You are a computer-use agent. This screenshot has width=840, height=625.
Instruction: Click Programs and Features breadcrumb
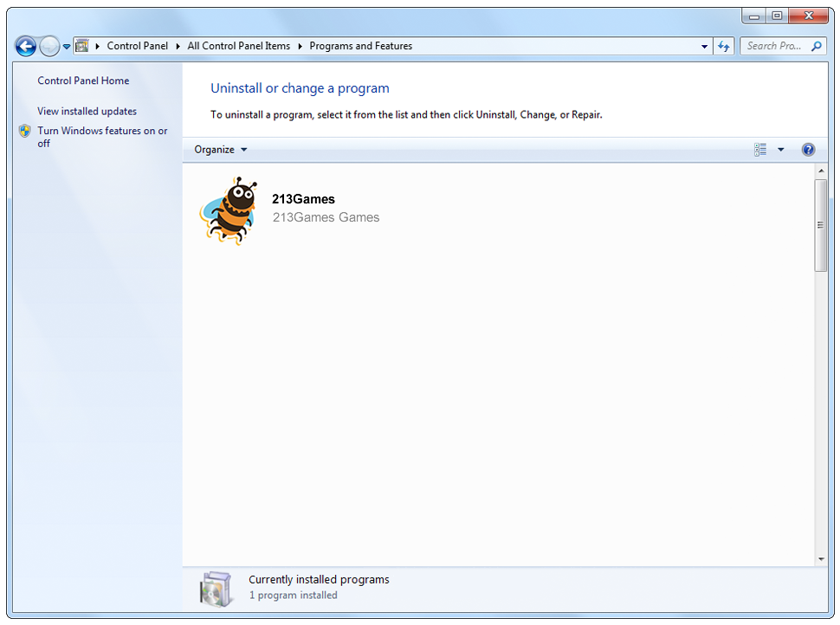pos(360,46)
